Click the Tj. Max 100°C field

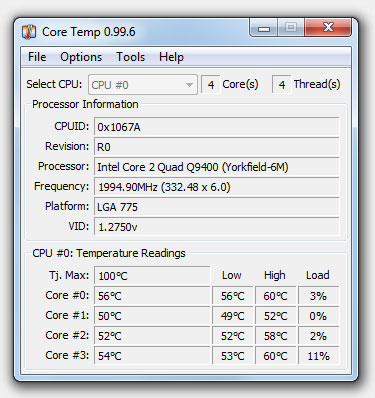click(152, 276)
